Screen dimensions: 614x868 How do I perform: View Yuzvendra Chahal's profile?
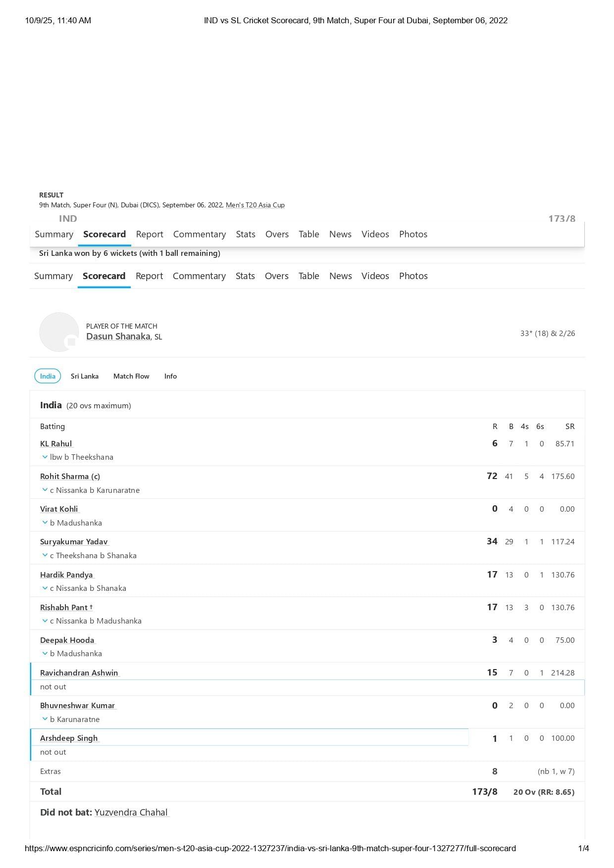[131, 813]
